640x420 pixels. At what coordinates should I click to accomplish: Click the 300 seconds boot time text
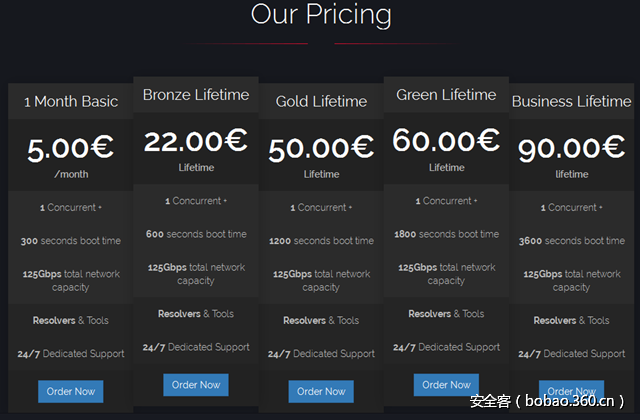pos(71,241)
